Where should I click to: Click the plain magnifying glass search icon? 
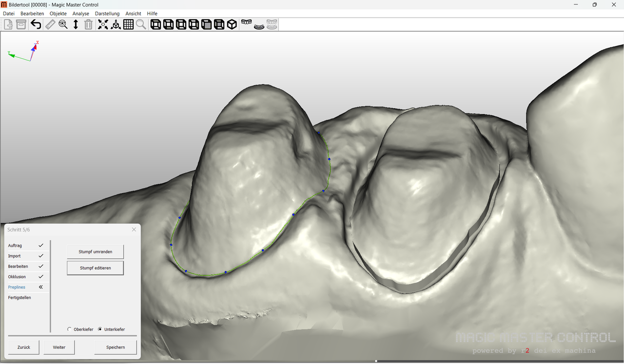tap(141, 24)
